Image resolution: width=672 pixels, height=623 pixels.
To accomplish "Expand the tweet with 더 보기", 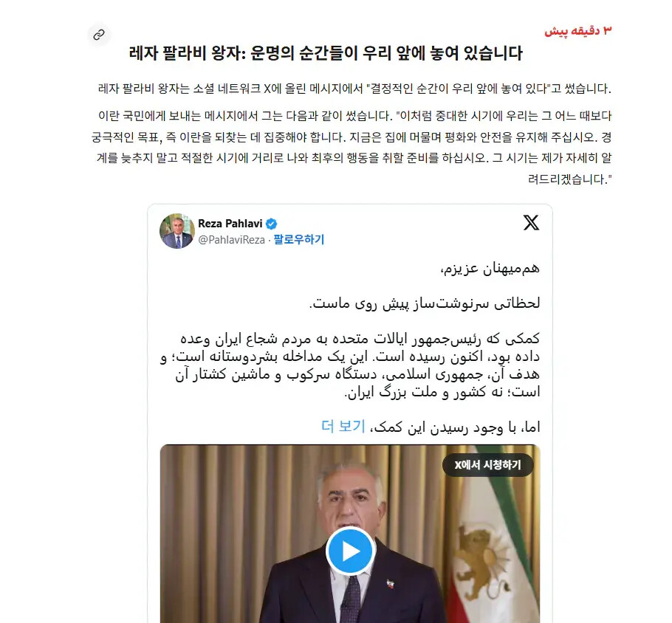I will 343,427.
